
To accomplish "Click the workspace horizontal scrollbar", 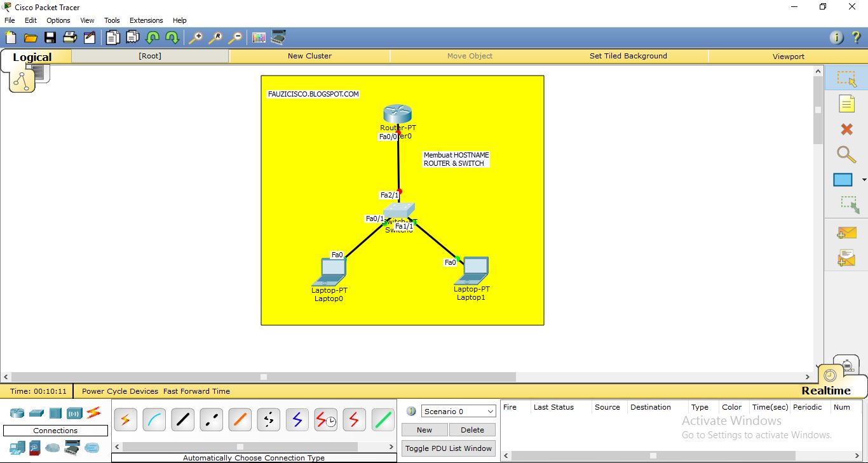I will (262, 377).
